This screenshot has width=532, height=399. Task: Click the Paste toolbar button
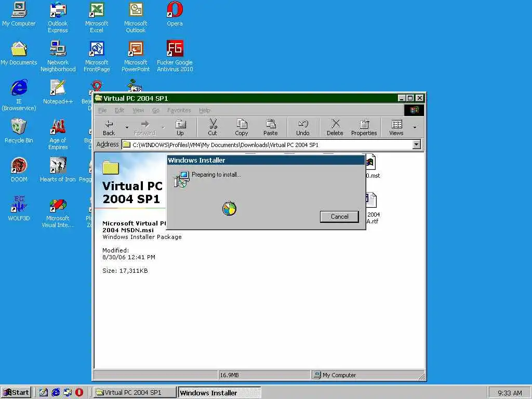(270, 128)
